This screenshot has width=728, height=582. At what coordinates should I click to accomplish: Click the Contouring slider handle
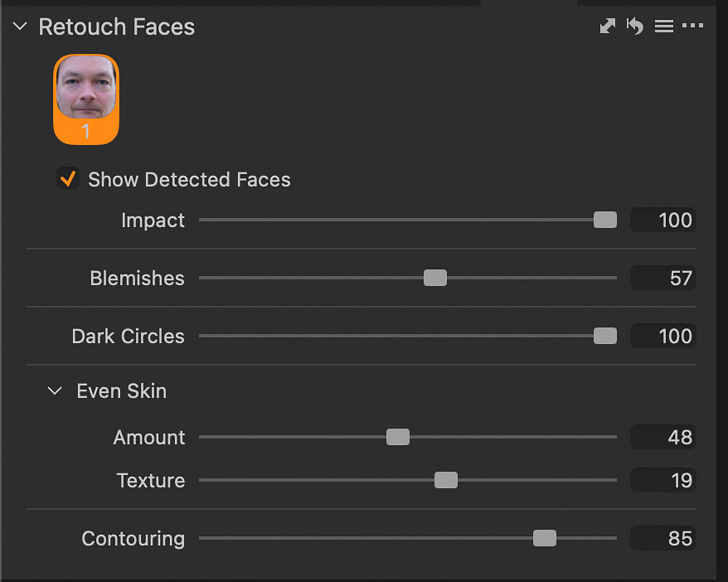[x=545, y=538]
